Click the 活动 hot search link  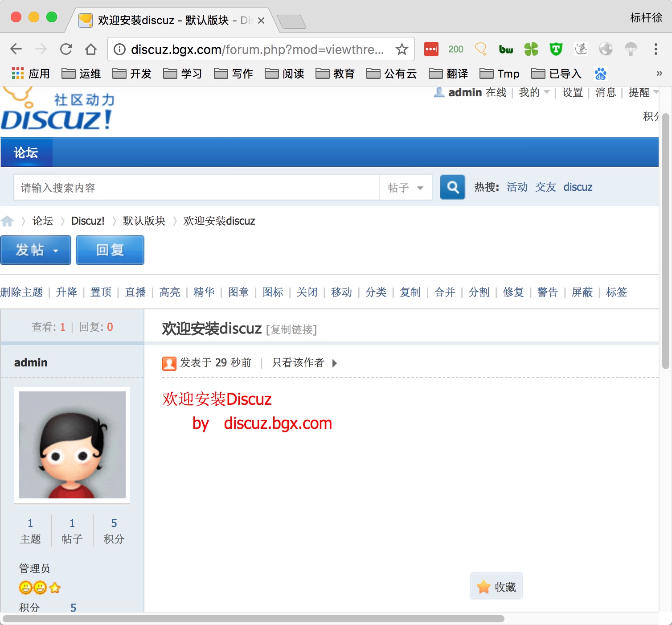517,187
